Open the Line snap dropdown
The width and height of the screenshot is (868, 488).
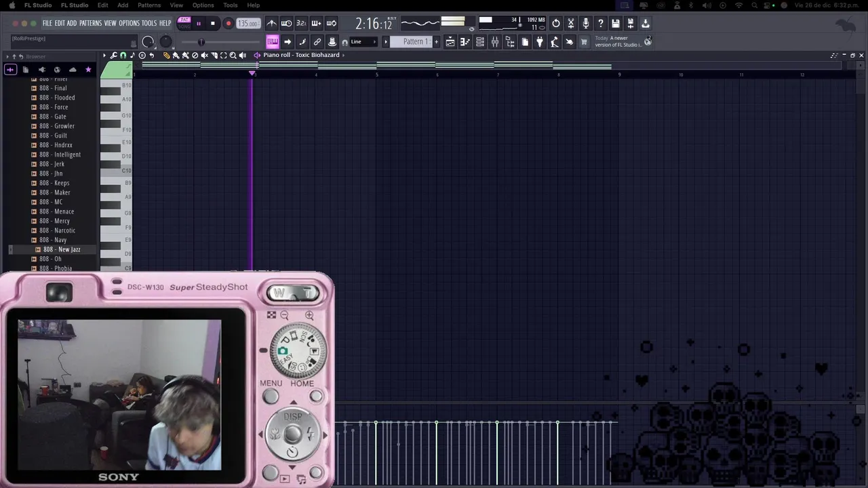click(363, 42)
